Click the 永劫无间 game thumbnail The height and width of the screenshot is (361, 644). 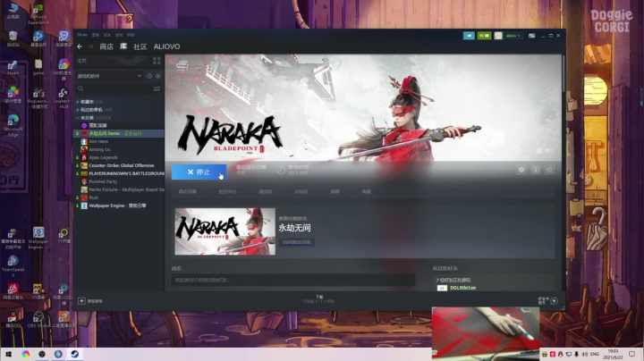[225, 231]
